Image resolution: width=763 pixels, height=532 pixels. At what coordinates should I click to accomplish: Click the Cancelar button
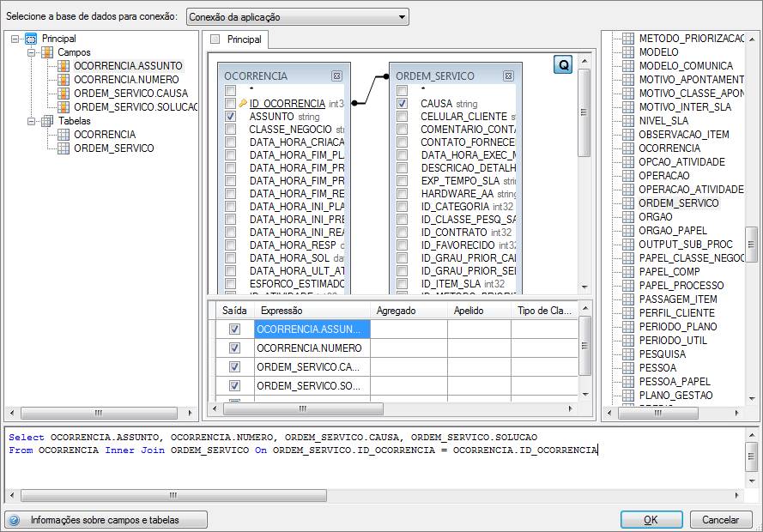[x=720, y=520]
